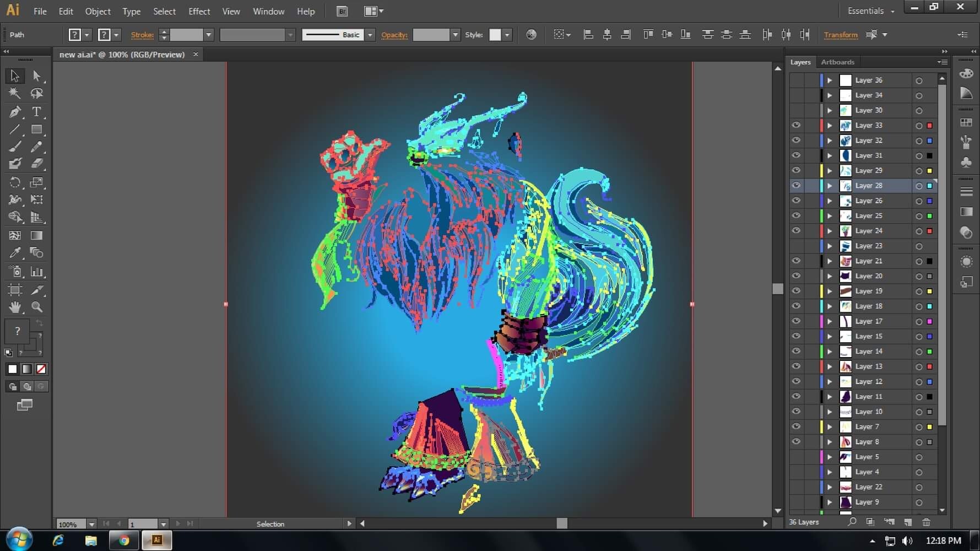
Task: Expand Layer 19 disclosure triangle
Action: pyautogui.click(x=830, y=291)
